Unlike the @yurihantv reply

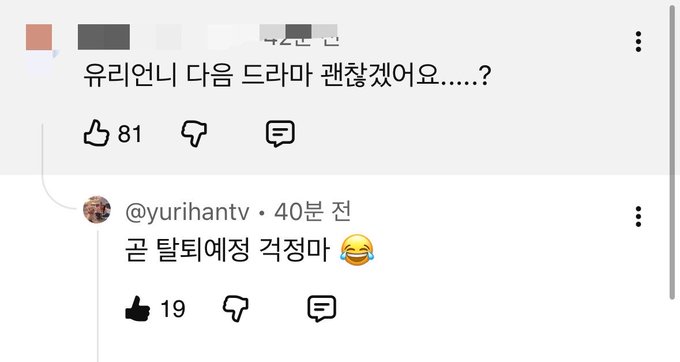coord(137,309)
